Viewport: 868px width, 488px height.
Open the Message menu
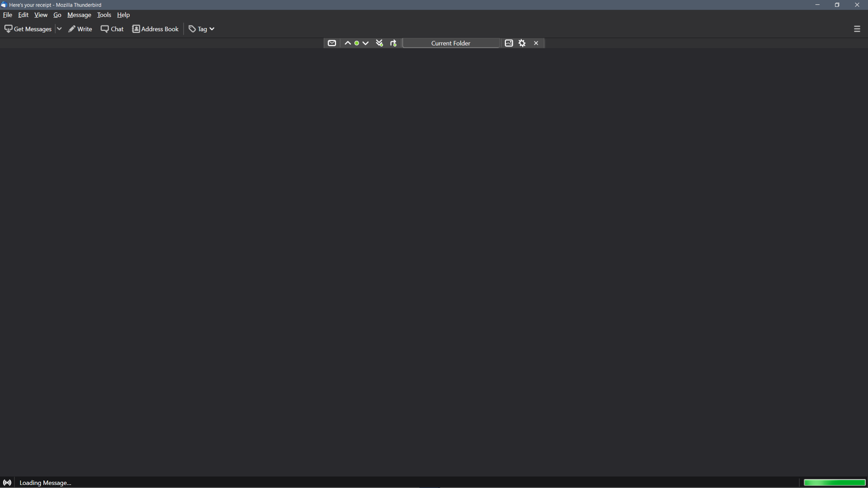point(79,15)
